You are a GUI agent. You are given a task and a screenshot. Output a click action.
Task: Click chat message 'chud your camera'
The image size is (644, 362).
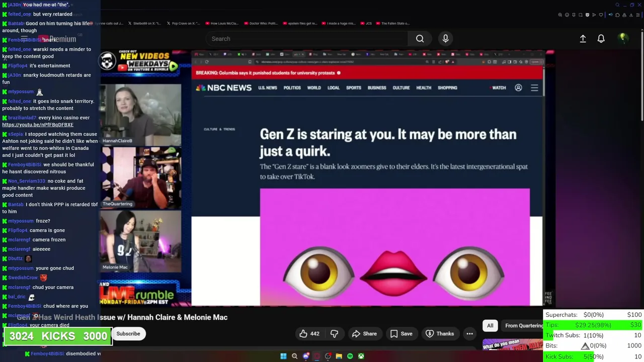pyautogui.click(x=53, y=287)
